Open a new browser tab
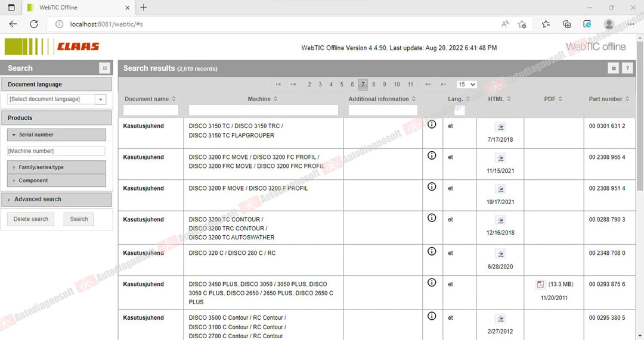Image resolution: width=644 pixels, height=340 pixels. click(x=143, y=7)
